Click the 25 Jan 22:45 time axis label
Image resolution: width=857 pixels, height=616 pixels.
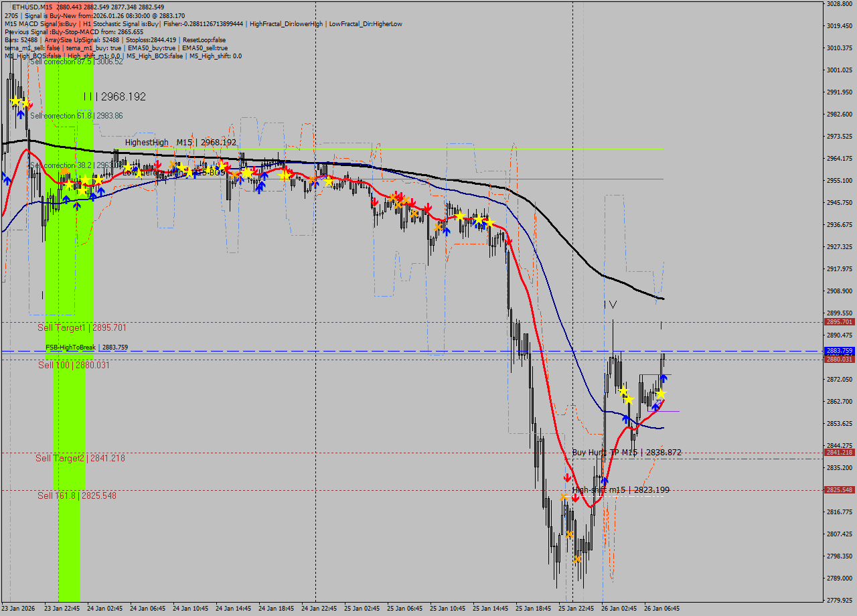click(x=576, y=609)
